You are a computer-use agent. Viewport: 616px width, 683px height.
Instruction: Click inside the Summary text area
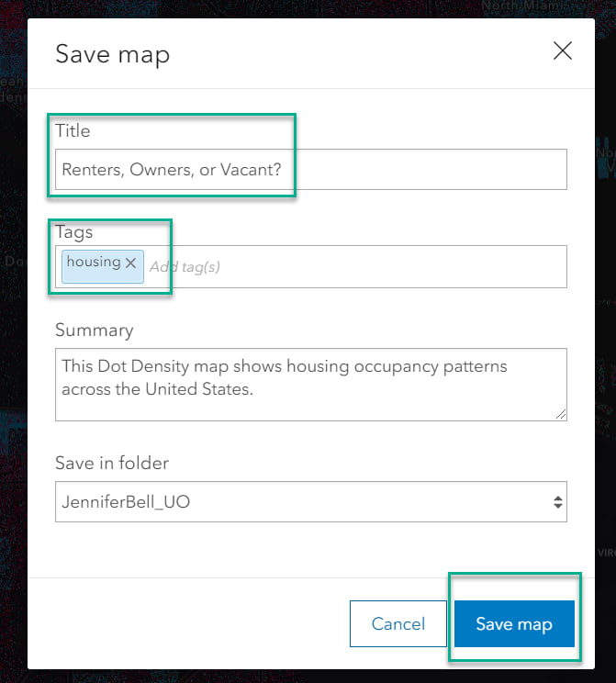click(x=310, y=384)
